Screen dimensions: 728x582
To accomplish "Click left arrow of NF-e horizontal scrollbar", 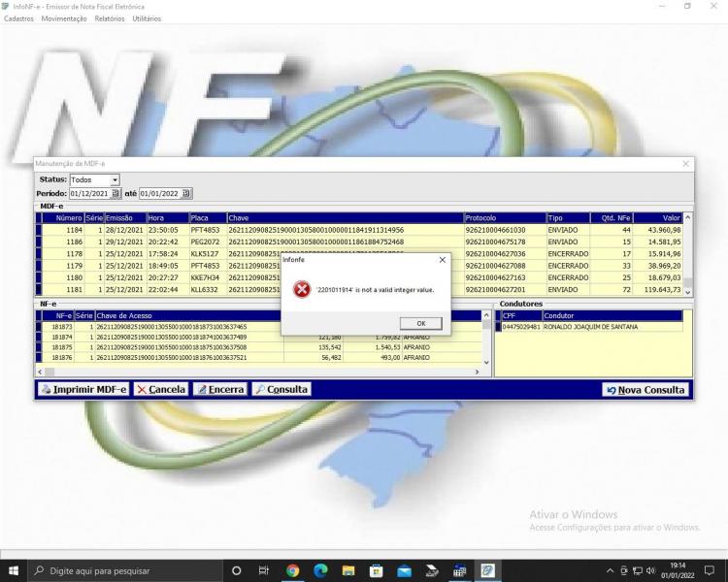I will point(40,372).
